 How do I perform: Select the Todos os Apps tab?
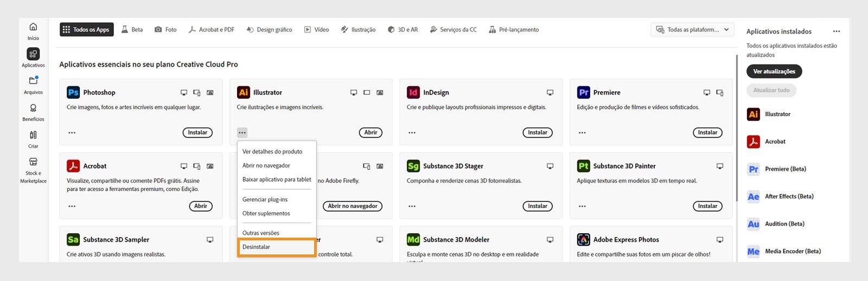[x=87, y=30]
